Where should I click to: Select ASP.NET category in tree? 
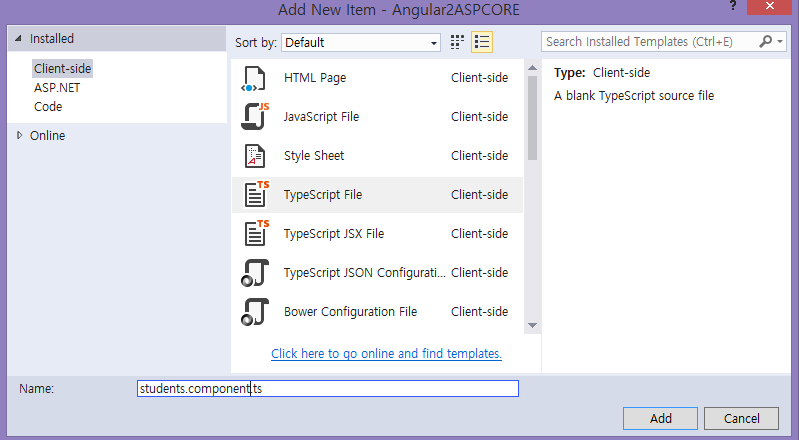pyautogui.click(x=57, y=88)
